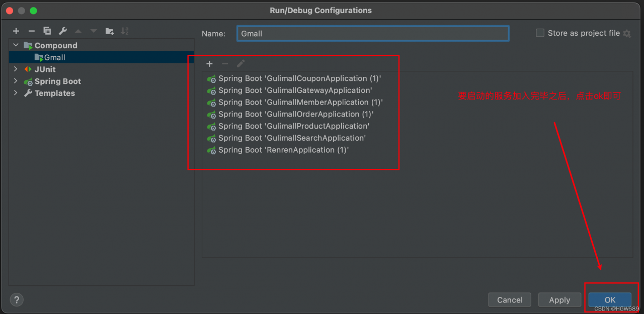The image size is (644, 314).
Task: Click the Apply button
Action: click(559, 300)
